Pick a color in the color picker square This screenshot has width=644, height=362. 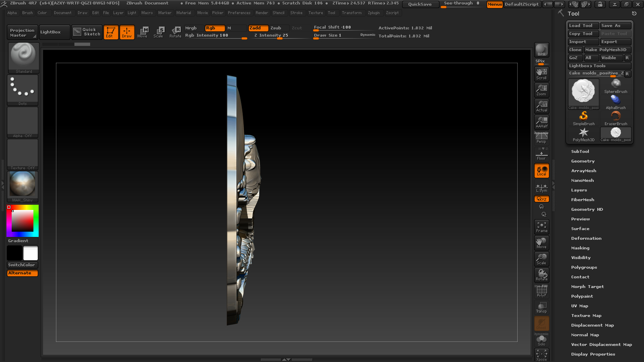point(23,221)
